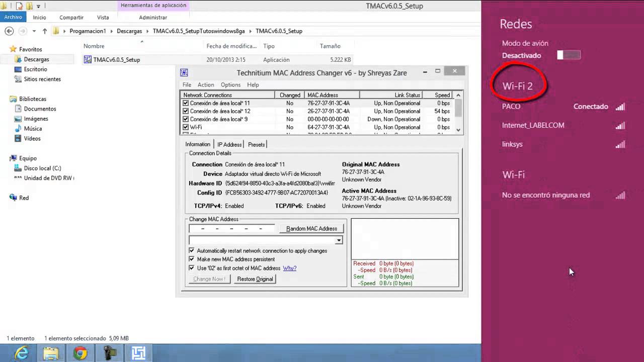Click Internet_LABELCOM signal strength icon
The height and width of the screenshot is (362, 644).
(x=620, y=126)
